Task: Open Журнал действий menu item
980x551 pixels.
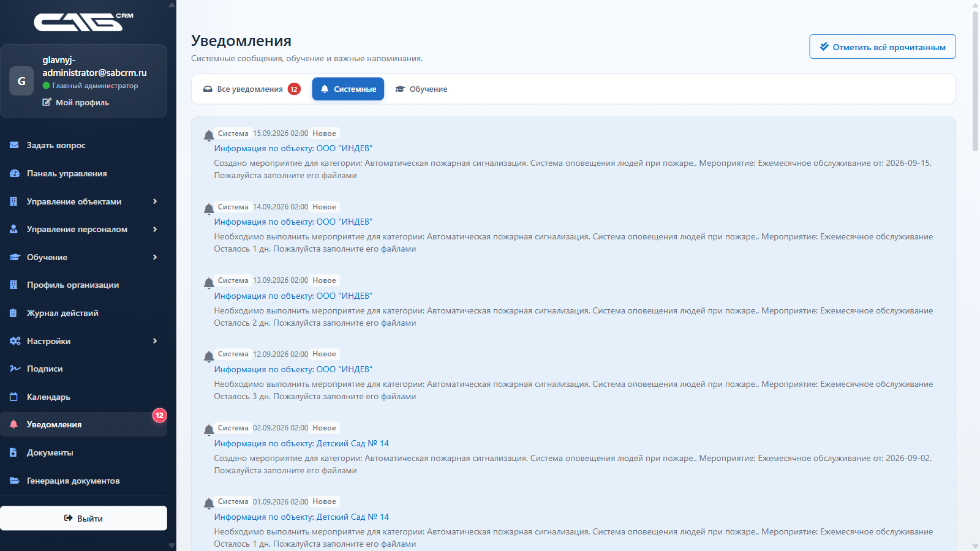Action: [x=83, y=313]
